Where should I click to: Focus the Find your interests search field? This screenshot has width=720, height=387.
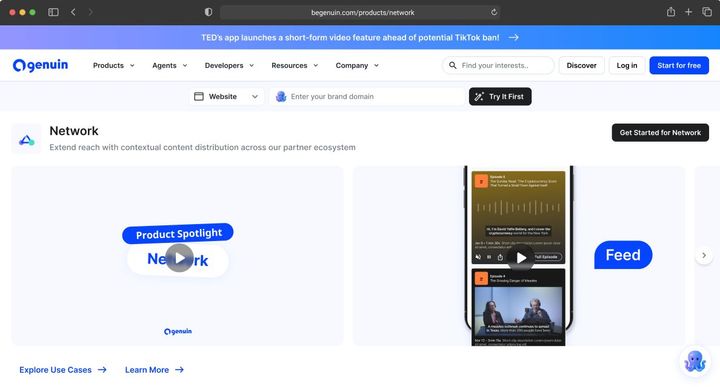coord(498,65)
